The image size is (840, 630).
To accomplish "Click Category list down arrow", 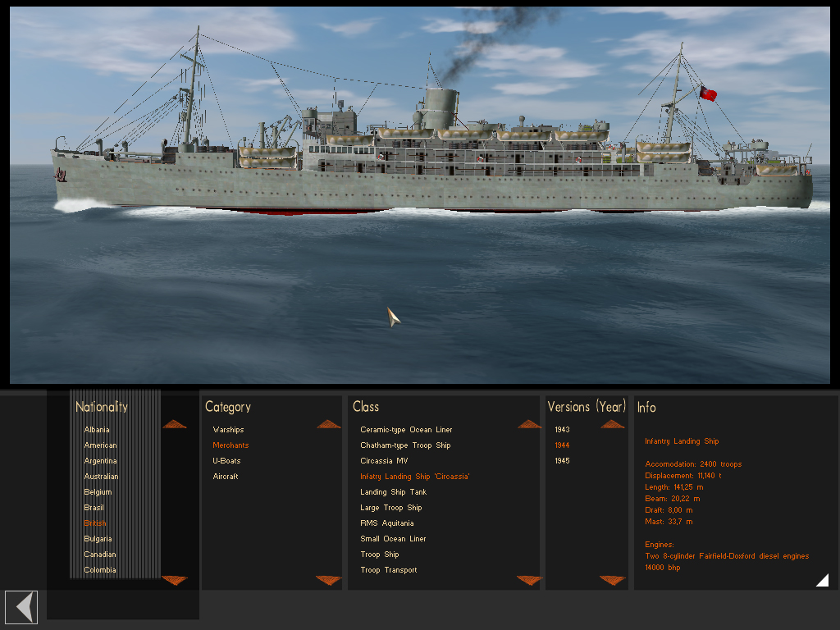I will click(329, 580).
